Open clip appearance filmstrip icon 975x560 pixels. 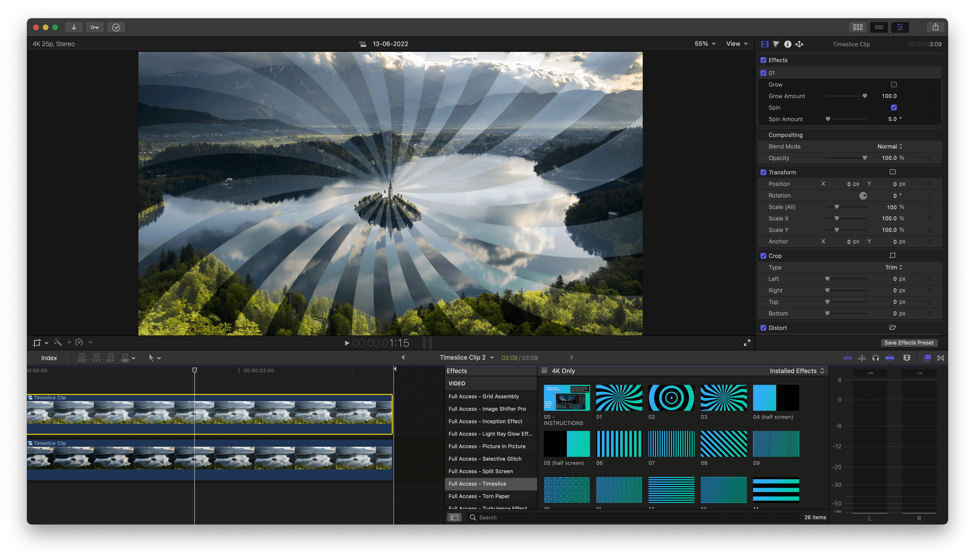click(907, 358)
